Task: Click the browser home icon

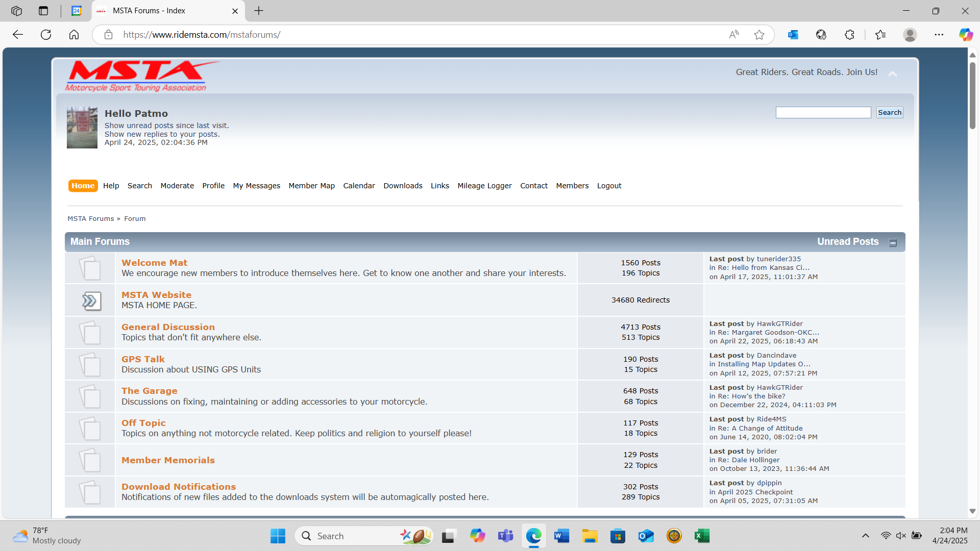Action: (x=74, y=35)
